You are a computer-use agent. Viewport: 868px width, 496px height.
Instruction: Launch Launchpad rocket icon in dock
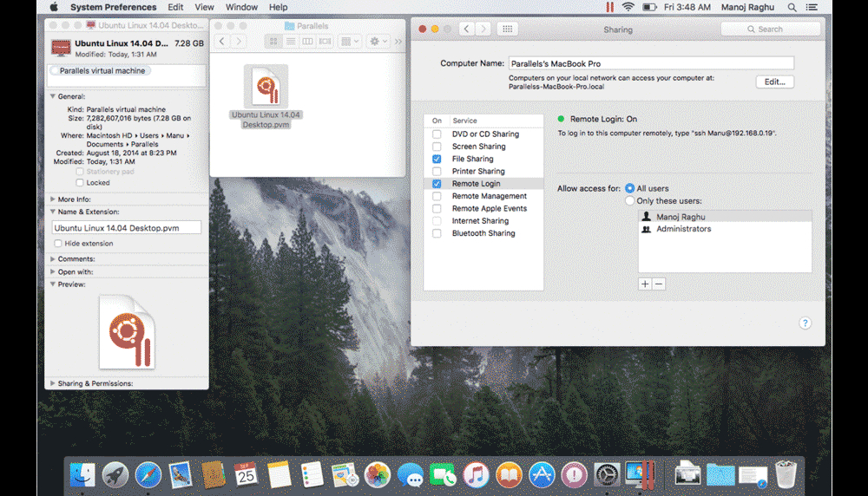pyautogui.click(x=115, y=474)
